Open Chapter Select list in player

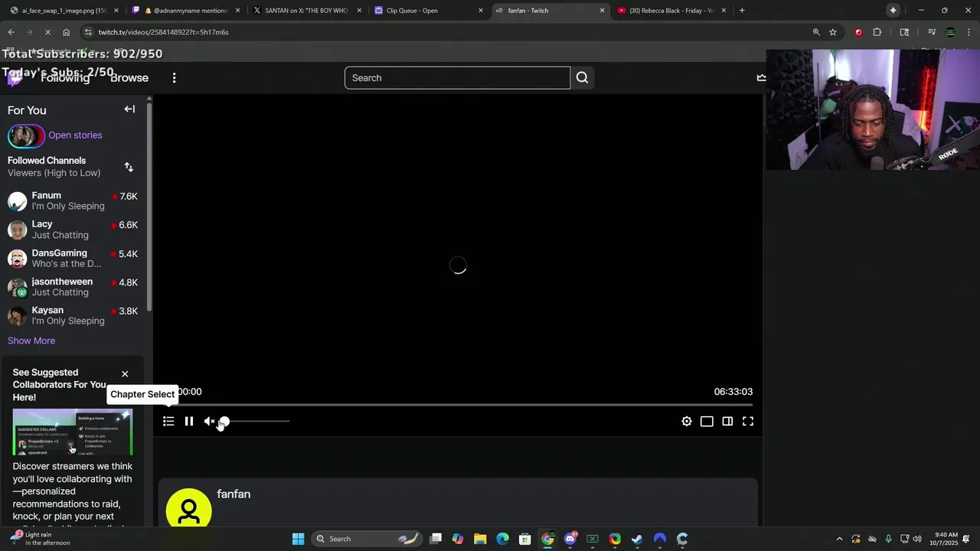click(x=168, y=421)
